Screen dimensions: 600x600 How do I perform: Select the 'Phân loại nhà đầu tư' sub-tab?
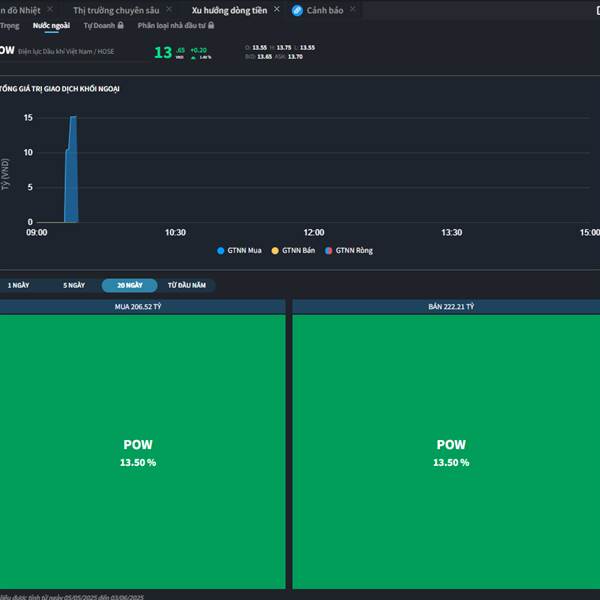(x=171, y=26)
